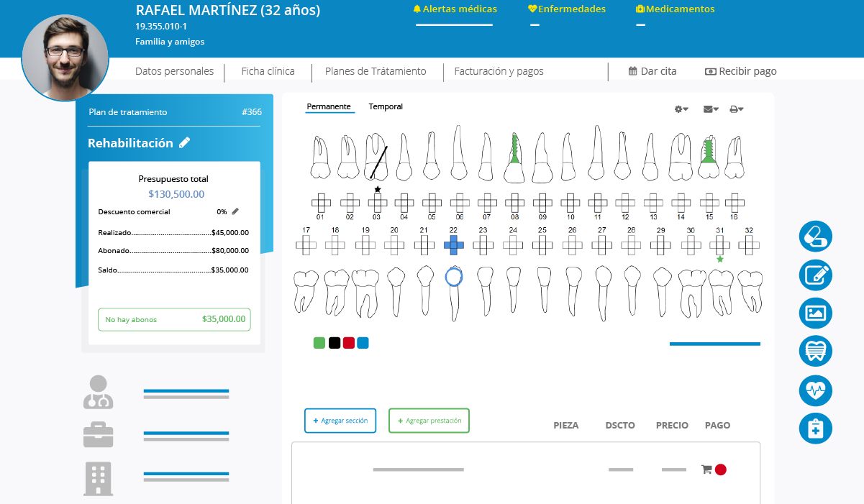Viewport: 864px width, 504px height.
Task: Open the email dropdown above the chart
Action: click(x=709, y=109)
